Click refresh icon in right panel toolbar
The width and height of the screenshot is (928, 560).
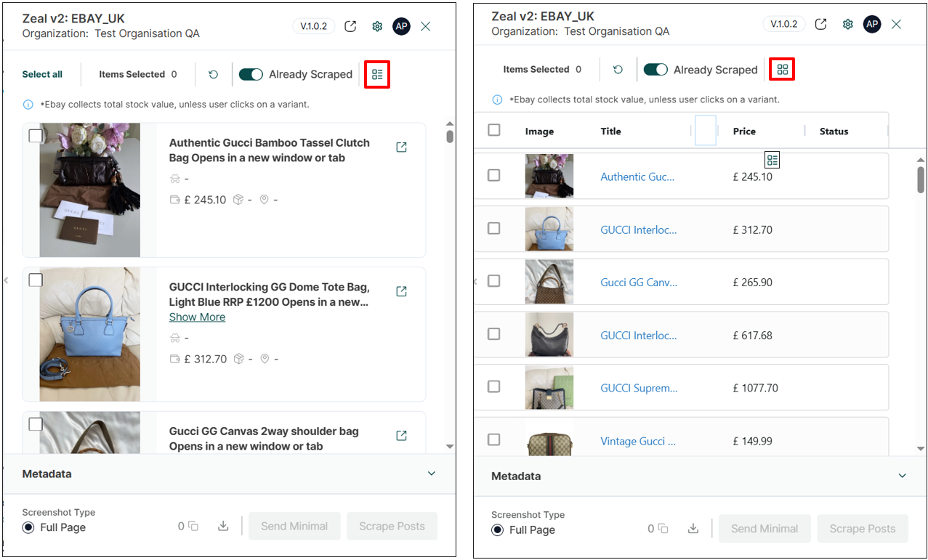(x=618, y=70)
